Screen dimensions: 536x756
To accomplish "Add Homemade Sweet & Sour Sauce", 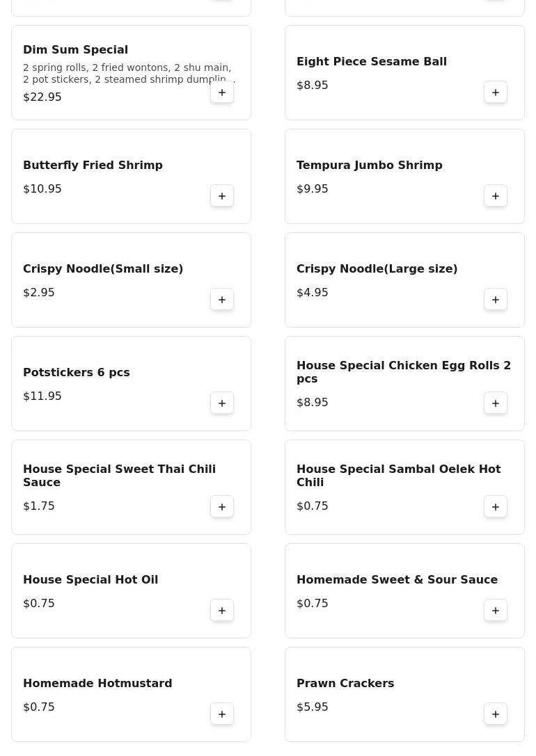I will (496, 611).
